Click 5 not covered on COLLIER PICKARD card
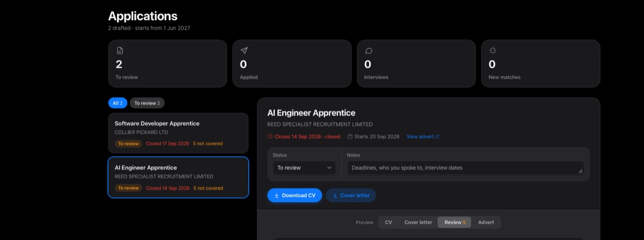The height and width of the screenshot is (240, 644). tap(208, 144)
